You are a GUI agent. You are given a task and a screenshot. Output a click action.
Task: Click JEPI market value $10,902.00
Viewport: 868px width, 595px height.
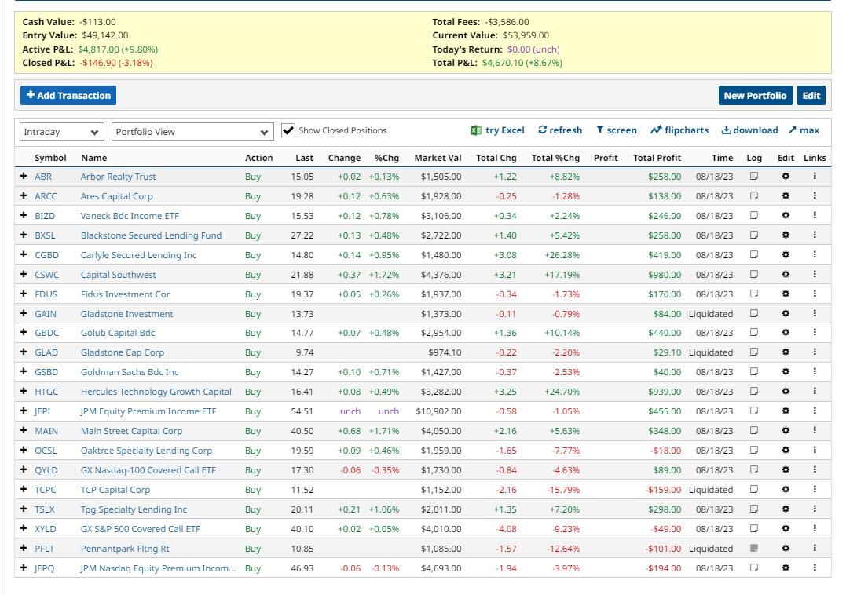[438, 411]
